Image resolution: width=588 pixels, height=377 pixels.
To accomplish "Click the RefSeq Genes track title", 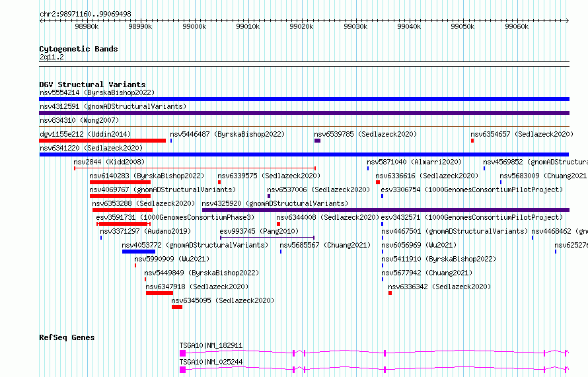I will (67, 337).
